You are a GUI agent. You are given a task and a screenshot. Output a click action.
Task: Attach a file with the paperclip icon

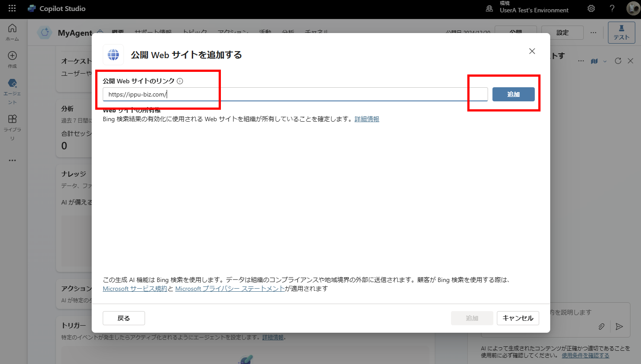tap(601, 327)
